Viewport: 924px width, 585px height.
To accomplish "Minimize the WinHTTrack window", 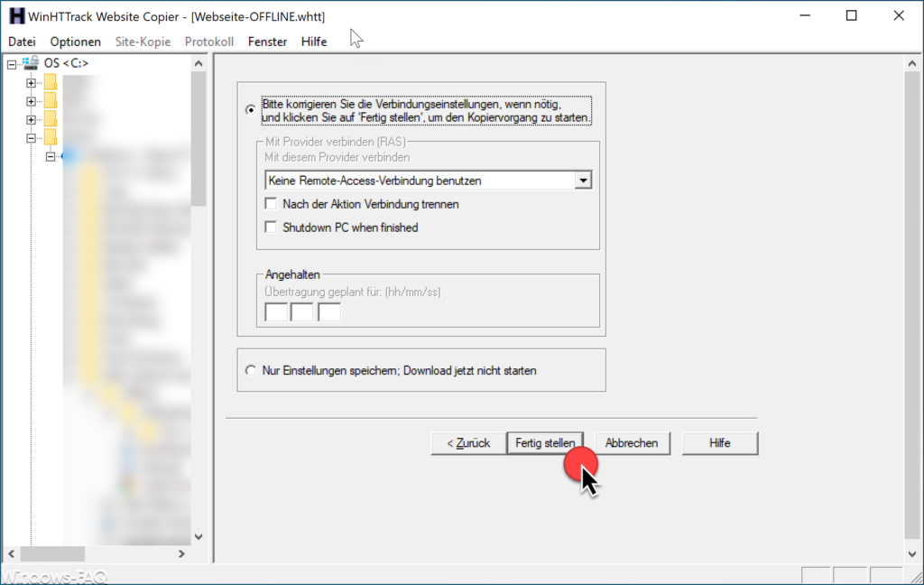I will pos(806,16).
